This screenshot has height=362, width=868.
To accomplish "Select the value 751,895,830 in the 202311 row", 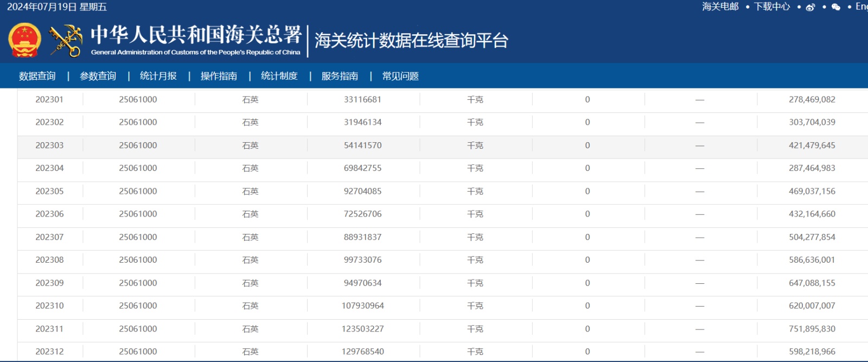I will 812,329.
